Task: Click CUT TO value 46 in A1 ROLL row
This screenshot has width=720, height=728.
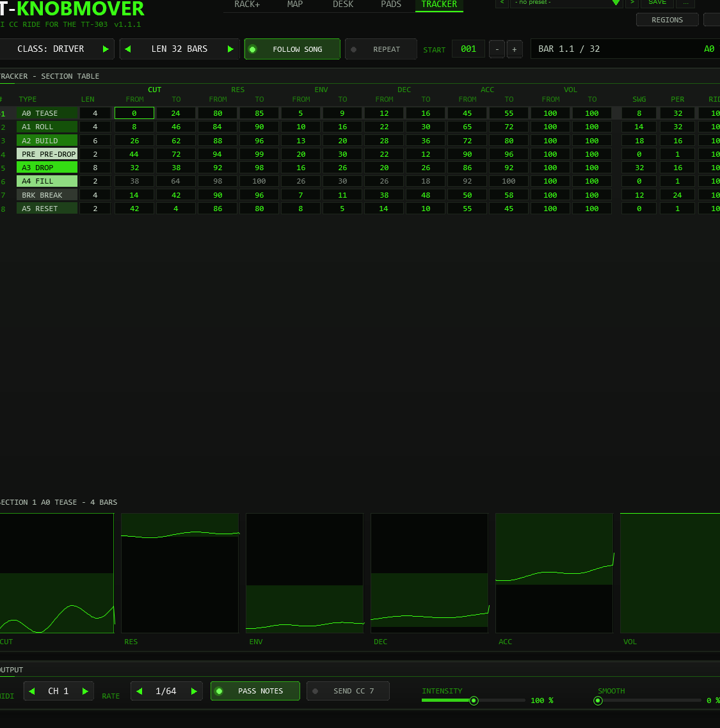Action: (x=176, y=127)
